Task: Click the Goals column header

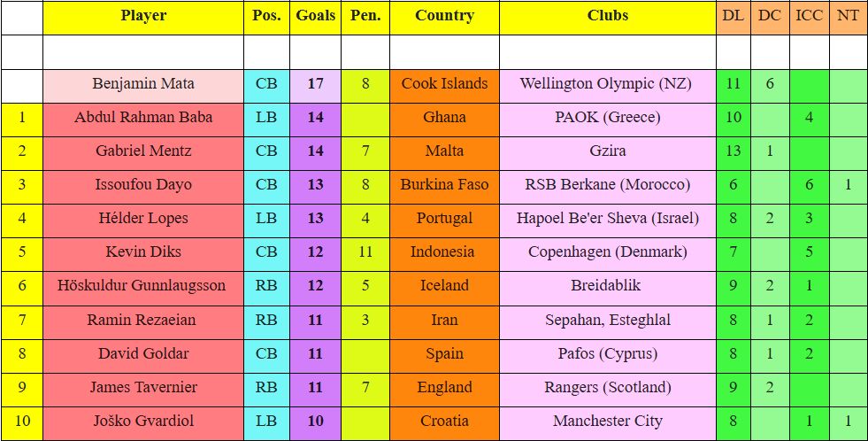Action: point(315,16)
